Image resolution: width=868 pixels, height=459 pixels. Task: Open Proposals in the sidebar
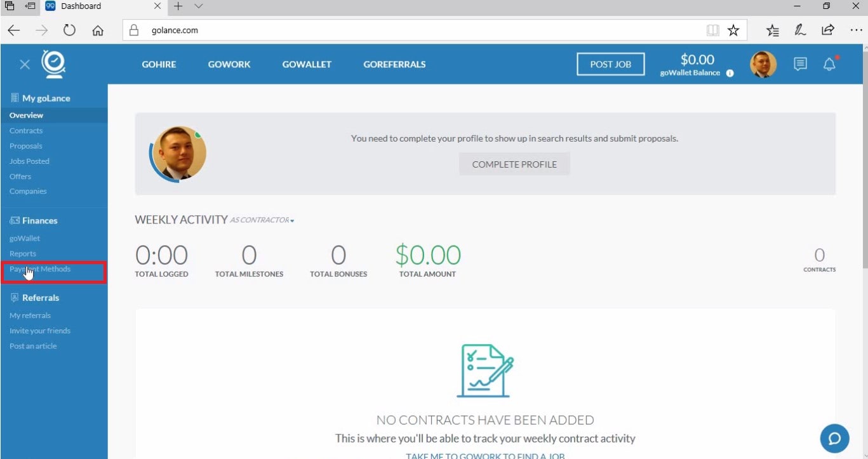[x=26, y=146]
